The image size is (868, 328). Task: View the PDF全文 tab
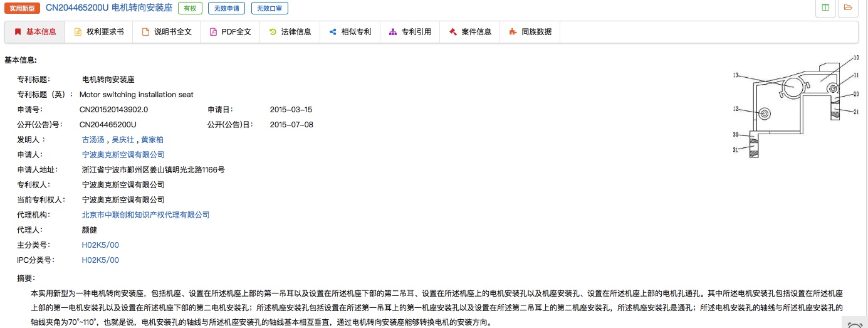coord(230,32)
